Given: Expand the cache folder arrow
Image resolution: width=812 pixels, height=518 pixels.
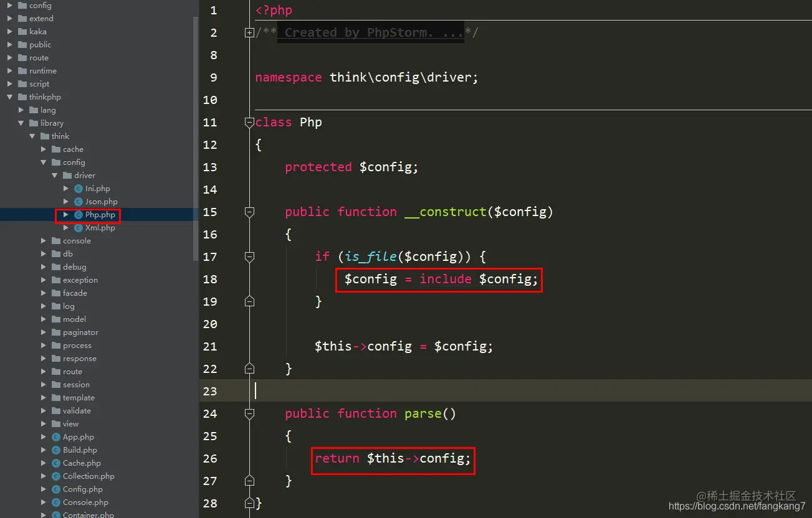Looking at the screenshot, I should 44,149.
